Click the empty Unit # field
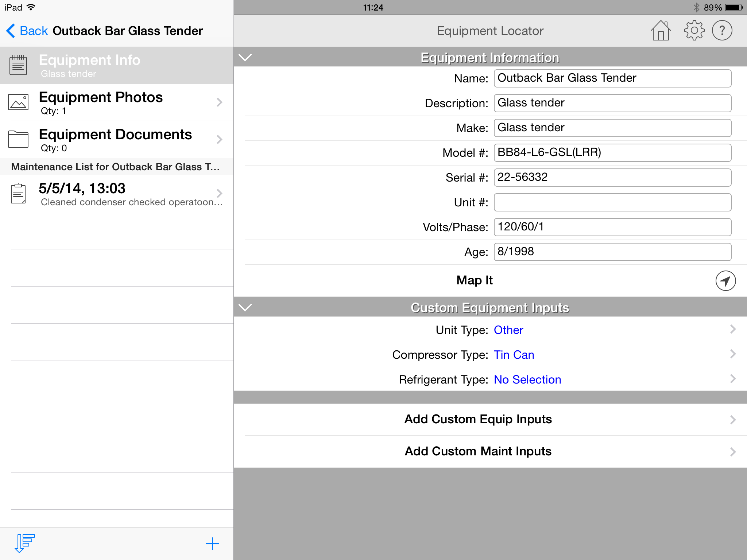The image size is (747, 560). [612, 202]
